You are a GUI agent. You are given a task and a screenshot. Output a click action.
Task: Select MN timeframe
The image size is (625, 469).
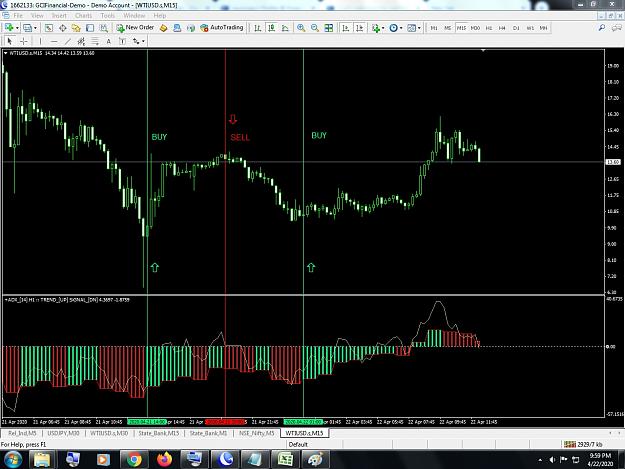coord(543,28)
